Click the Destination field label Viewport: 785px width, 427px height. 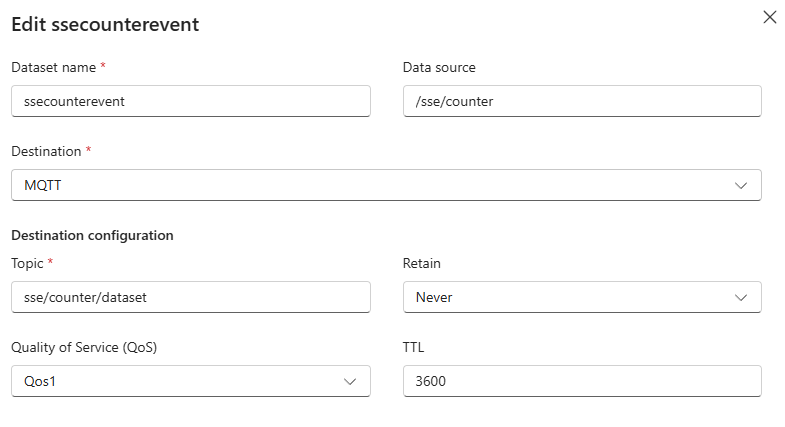(x=45, y=151)
